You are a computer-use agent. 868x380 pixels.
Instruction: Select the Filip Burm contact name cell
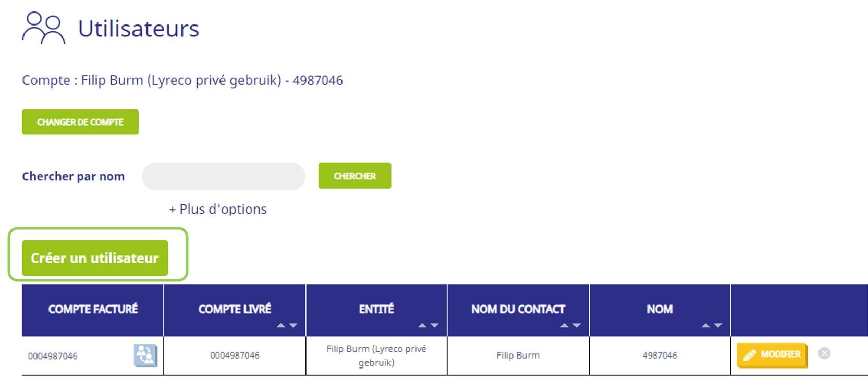(518, 356)
